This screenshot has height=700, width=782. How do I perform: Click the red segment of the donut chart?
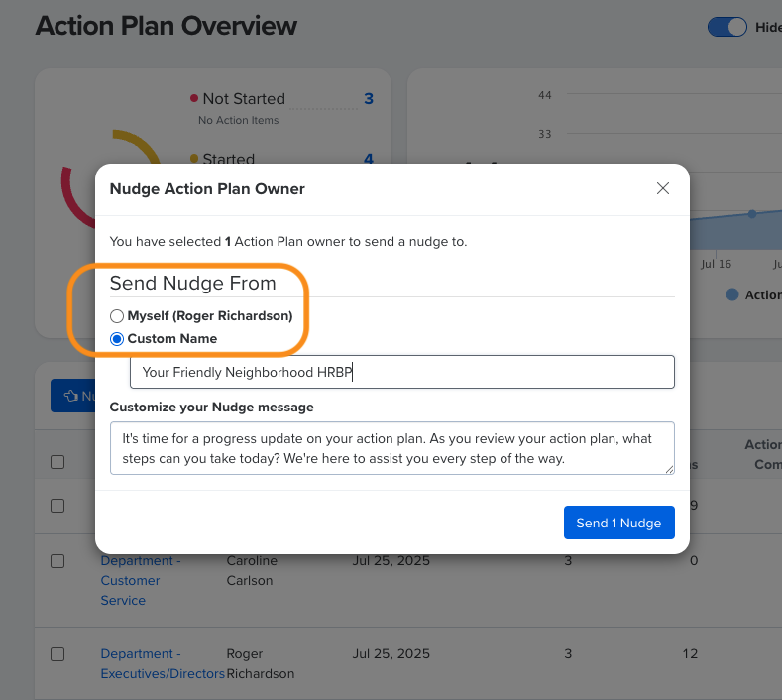67,195
